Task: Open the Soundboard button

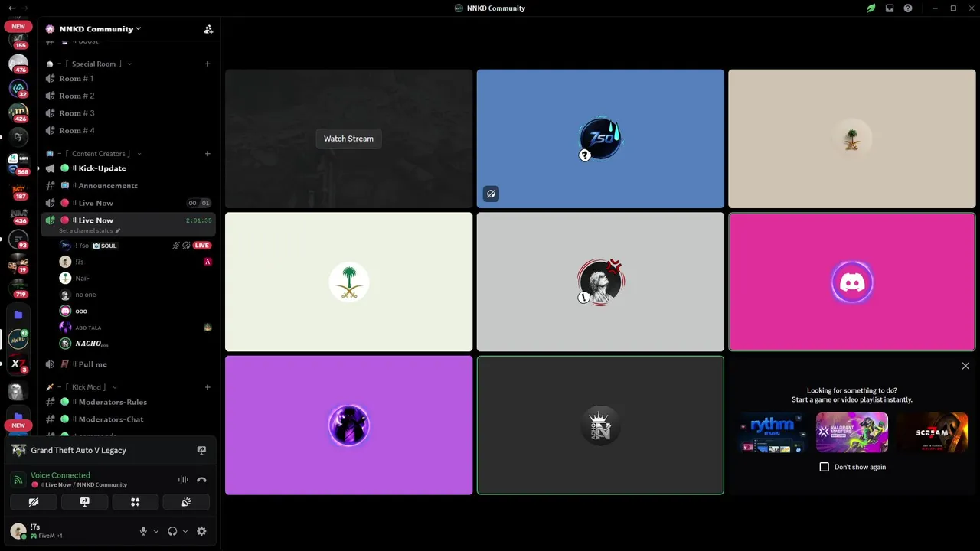Action: [x=186, y=502]
